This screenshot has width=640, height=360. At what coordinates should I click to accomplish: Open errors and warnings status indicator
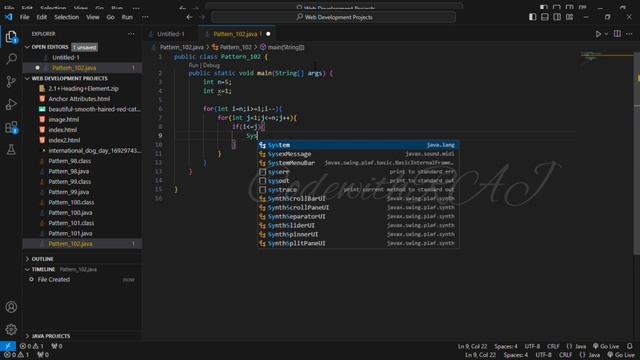coord(32,346)
